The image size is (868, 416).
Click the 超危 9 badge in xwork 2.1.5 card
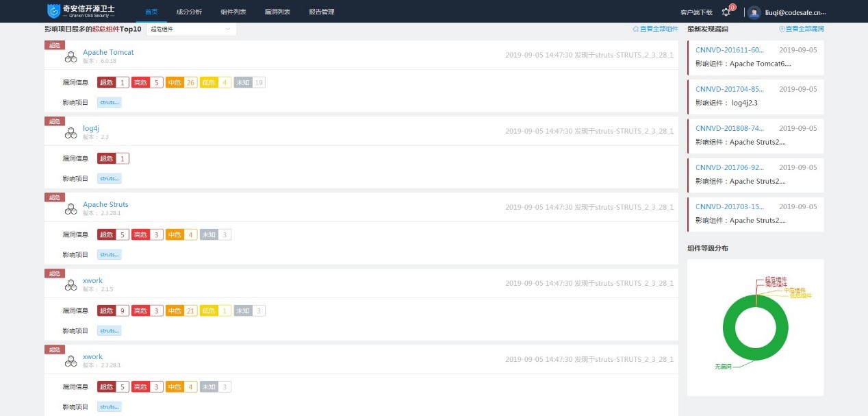coord(113,310)
